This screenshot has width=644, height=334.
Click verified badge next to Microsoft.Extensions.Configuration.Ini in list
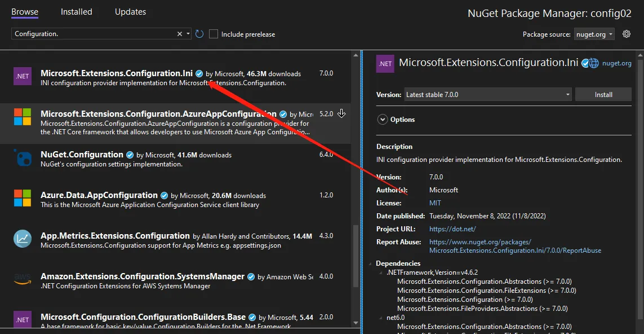point(199,74)
